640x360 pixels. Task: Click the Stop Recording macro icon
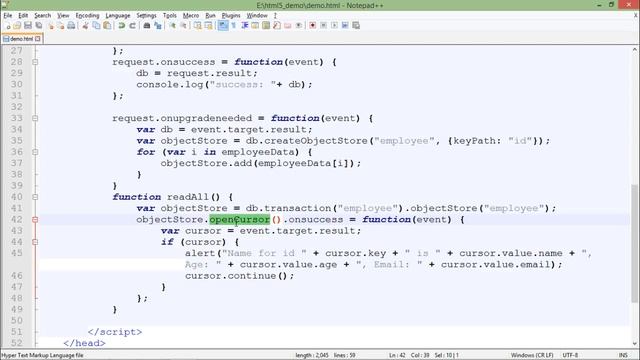(323, 25)
